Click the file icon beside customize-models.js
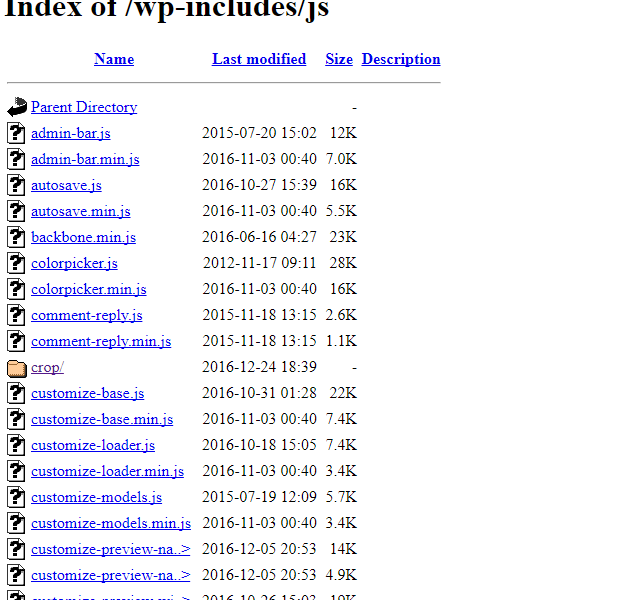This screenshot has height=600, width=629. tap(16, 497)
